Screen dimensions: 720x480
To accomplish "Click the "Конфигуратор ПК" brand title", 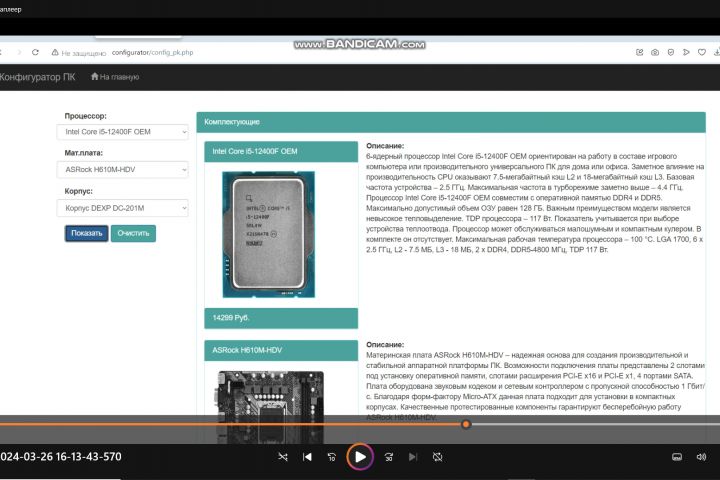I will point(37,77).
